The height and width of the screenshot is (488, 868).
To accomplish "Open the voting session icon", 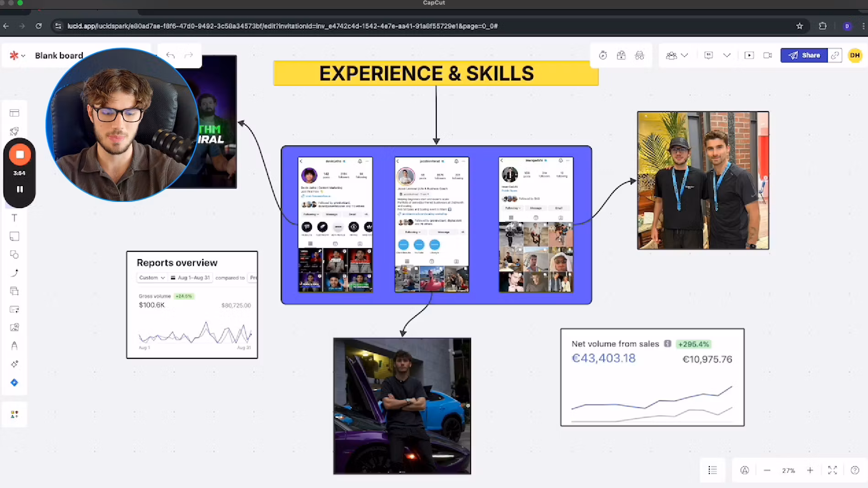I will point(621,55).
